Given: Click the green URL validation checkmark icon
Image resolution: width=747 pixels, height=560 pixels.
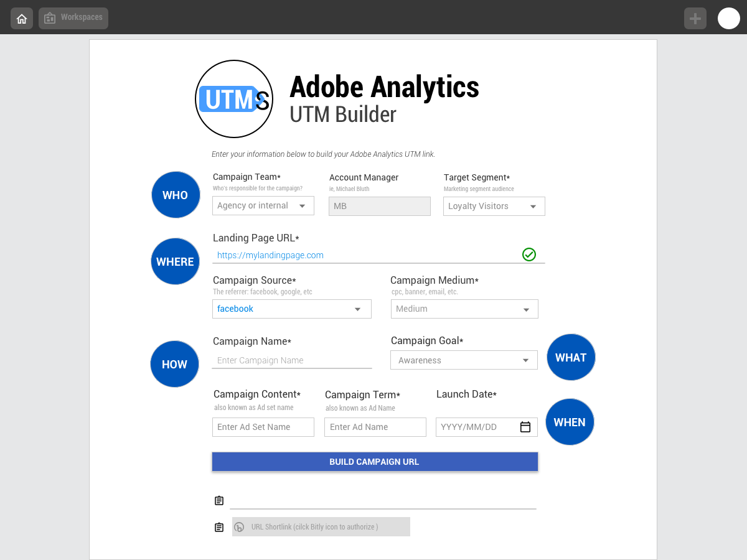Looking at the screenshot, I should pyautogui.click(x=529, y=254).
